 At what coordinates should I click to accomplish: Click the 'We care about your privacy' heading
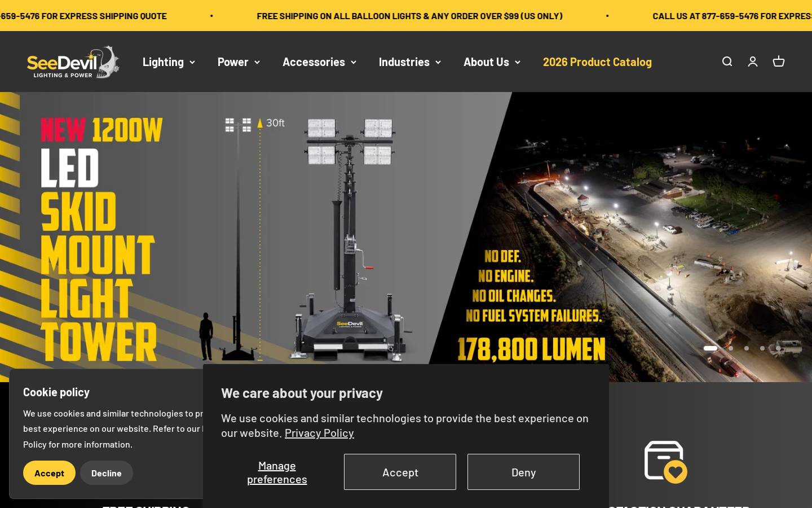tap(302, 393)
